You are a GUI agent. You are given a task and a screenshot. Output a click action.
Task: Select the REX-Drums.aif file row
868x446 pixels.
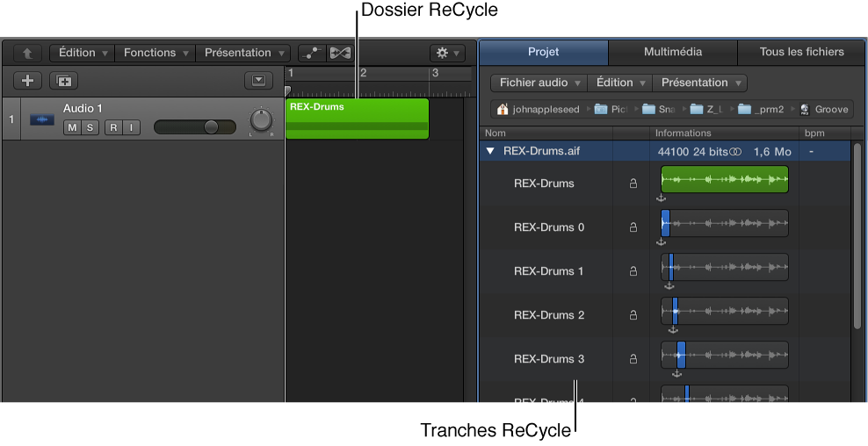664,151
